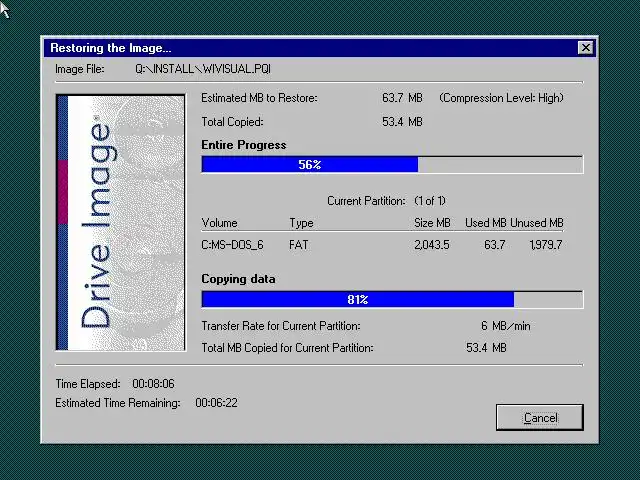Screen dimensions: 640x480
Task: Click the Drive Image logo graphic
Action: pyautogui.click(x=121, y=222)
